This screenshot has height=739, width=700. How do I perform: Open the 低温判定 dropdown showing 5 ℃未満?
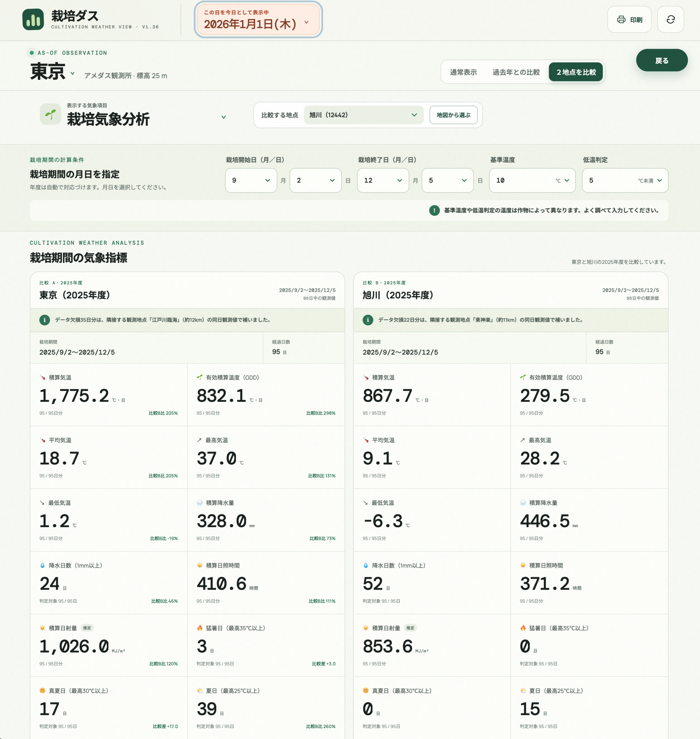tap(625, 180)
